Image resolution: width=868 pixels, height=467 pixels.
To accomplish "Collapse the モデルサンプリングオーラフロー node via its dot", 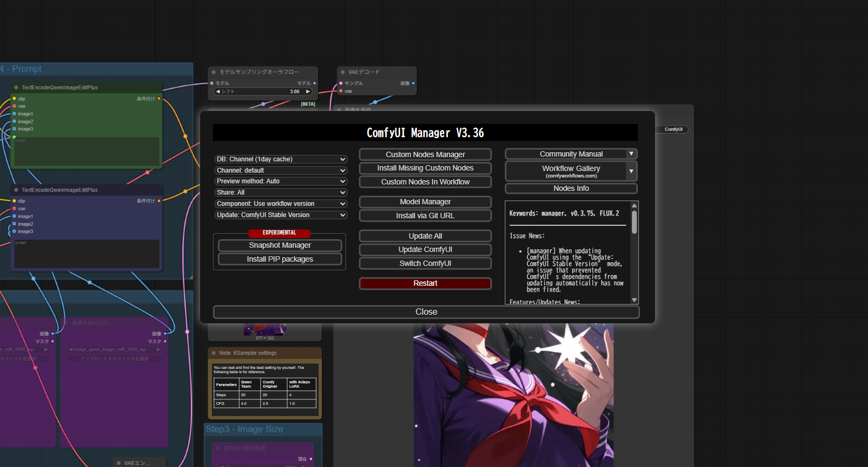I will 214,72.
